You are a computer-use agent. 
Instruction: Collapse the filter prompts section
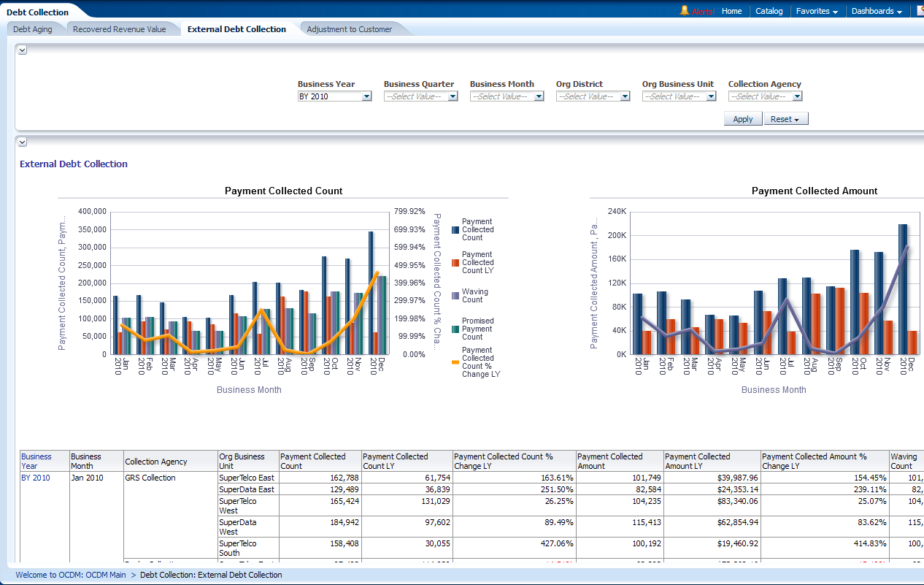click(x=22, y=50)
